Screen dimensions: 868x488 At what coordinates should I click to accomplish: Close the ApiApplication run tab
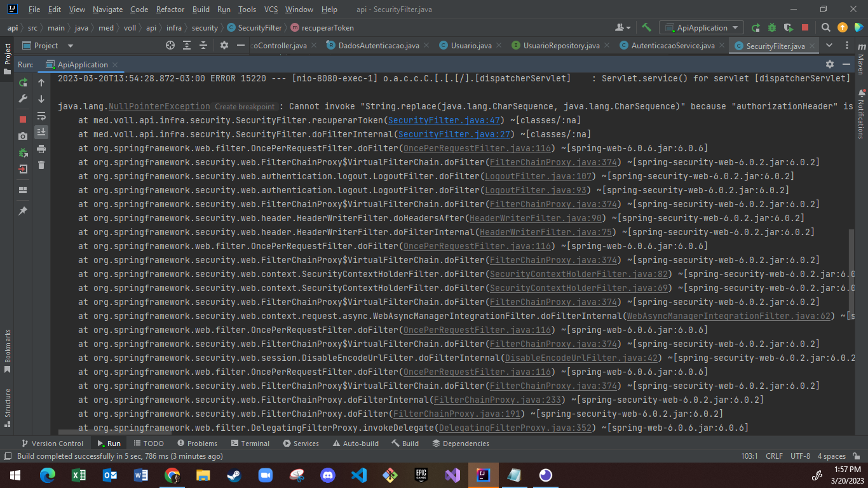(x=115, y=65)
